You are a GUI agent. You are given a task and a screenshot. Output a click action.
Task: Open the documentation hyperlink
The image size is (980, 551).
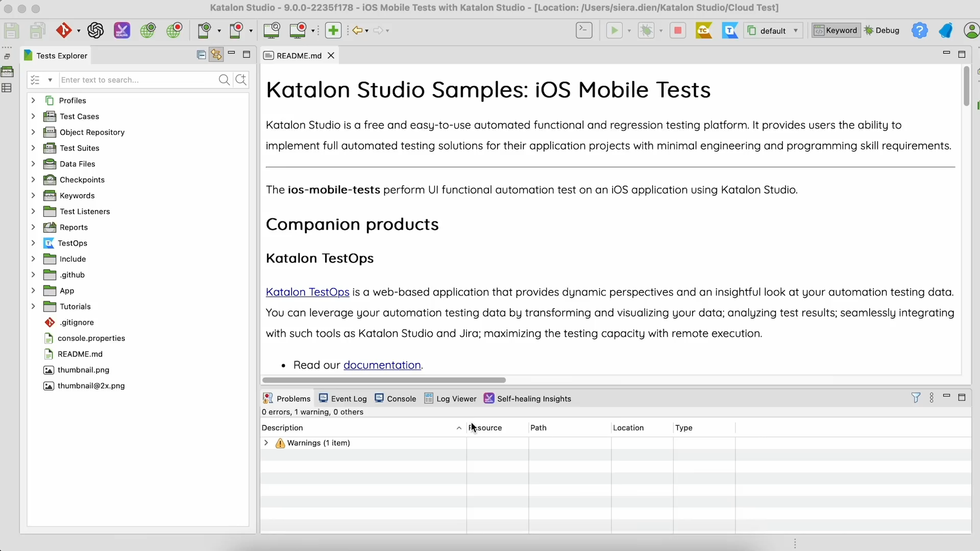[381, 365]
